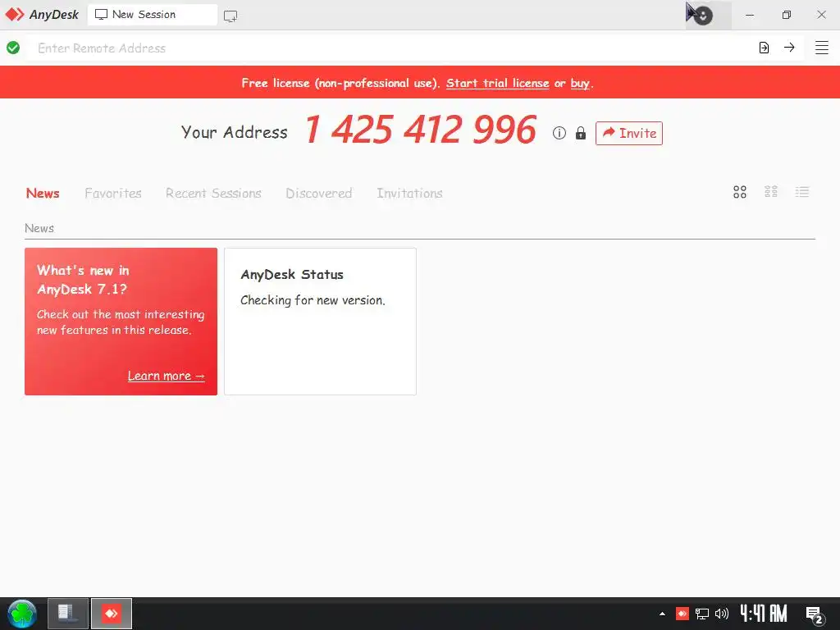Click the green connection status check icon
The image size is (840, 630).
[13, 48]
